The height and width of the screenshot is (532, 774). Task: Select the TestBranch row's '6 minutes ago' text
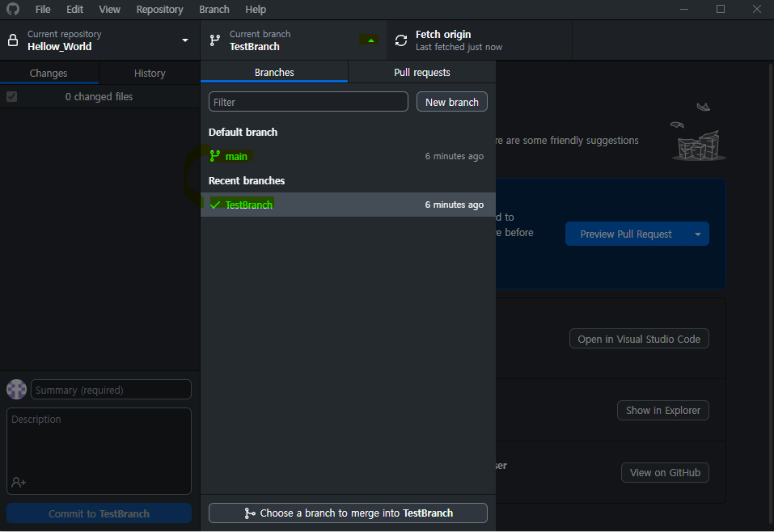[x=455, y=205]
